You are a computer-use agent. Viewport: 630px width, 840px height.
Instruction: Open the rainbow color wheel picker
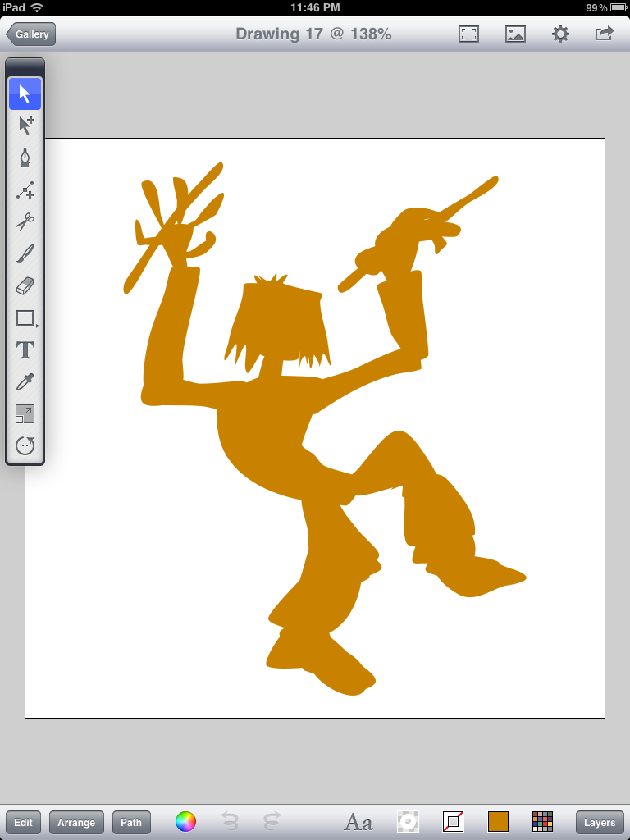tap(186, 821)
